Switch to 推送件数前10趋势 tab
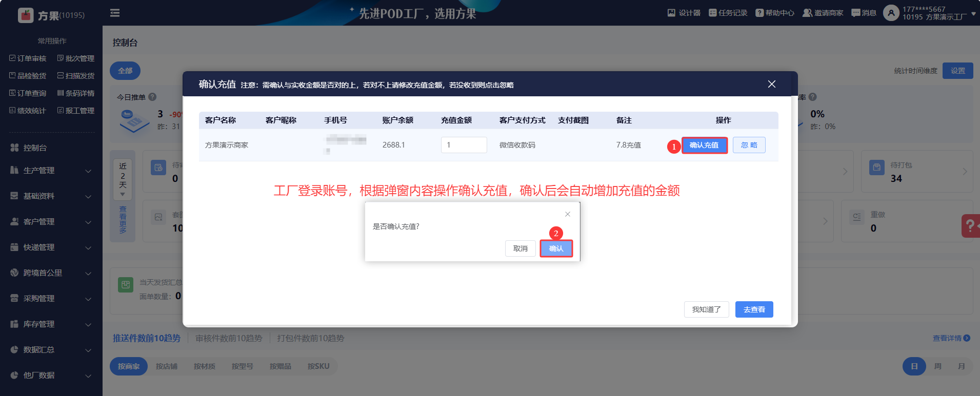Image resolution: width=980 pixels, height=396 pixels. [x=147, y=338]
